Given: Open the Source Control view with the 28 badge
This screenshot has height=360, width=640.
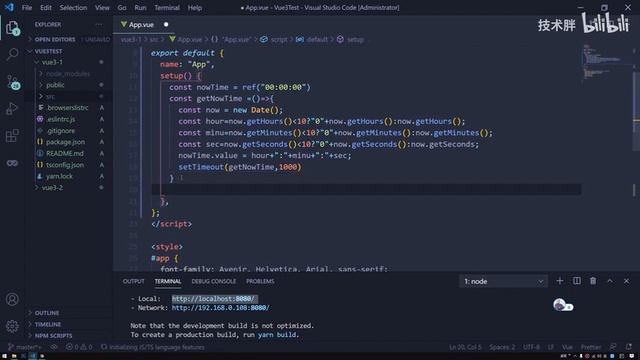Looking at the screenshot, I should coord(13,82).
